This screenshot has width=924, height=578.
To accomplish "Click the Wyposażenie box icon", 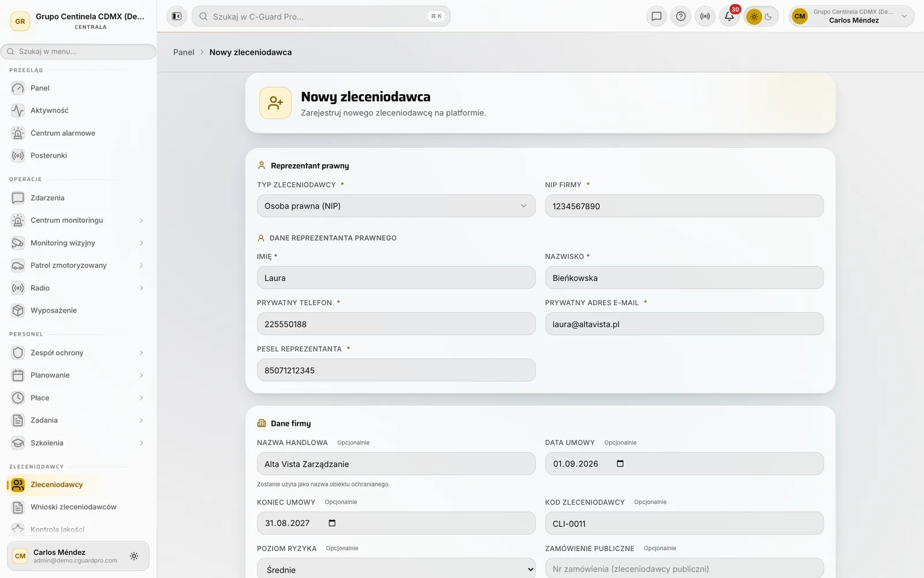I will click(x=18, y=310).
